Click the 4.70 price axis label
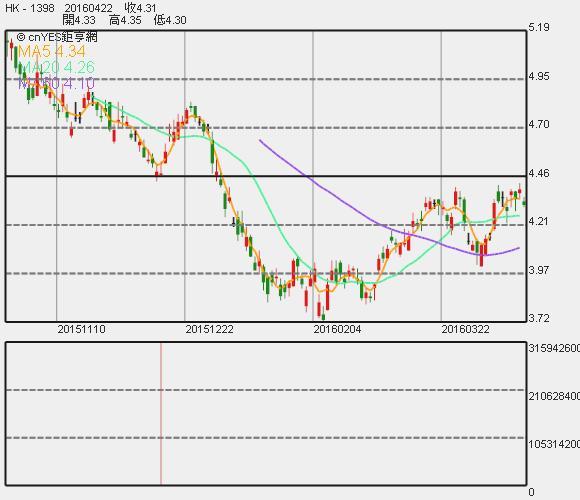The height and width of the screenshot is (500, 580). [x=539, y=124]
